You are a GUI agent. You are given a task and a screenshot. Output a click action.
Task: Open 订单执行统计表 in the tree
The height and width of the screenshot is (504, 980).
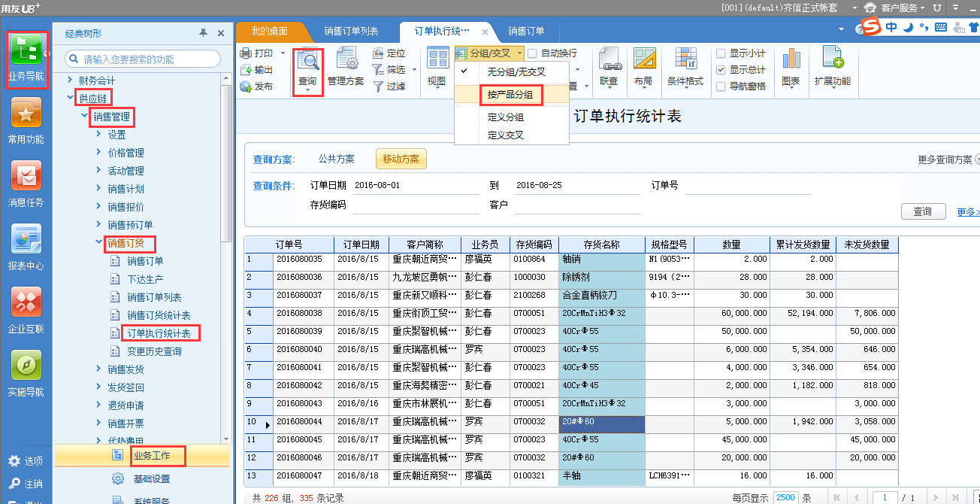click(x=159, y=333)
